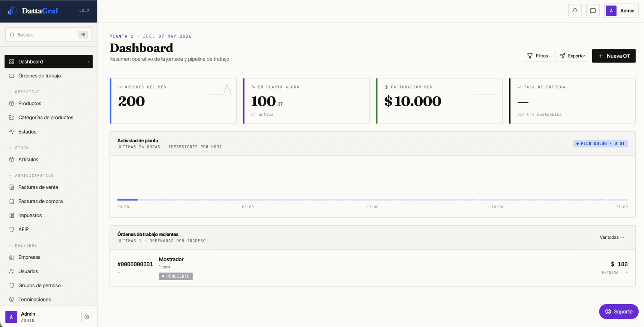Screen dimensions: 644x327
Task: Click the $ 100 order amount
Action: pyautogui.click(x=619, y=264)
